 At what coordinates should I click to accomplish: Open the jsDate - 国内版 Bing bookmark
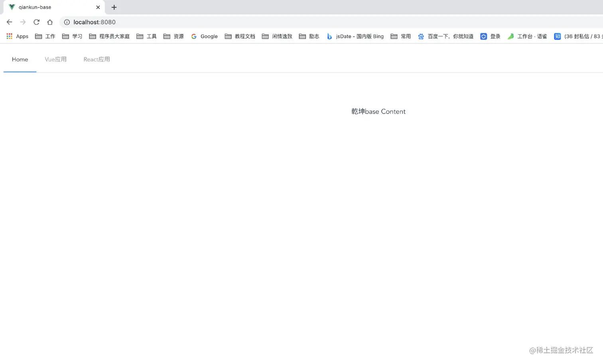click(x=355, y=36)
